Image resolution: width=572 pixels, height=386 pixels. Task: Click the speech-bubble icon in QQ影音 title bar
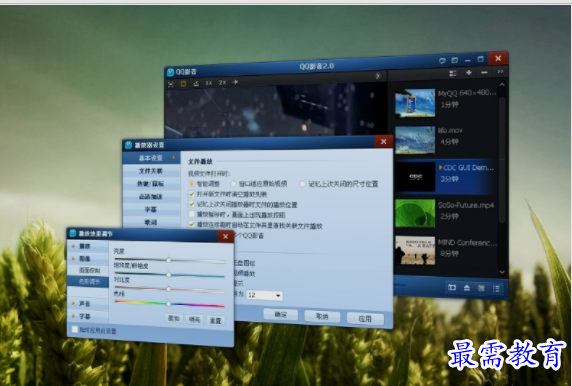coord(442,61)
